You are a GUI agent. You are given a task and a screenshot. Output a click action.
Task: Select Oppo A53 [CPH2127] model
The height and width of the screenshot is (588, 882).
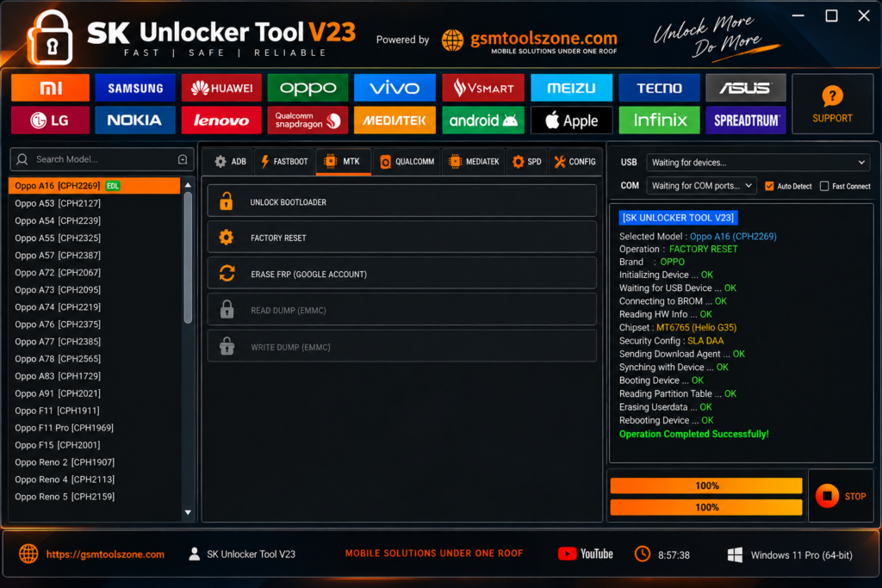tap(95, 203)
